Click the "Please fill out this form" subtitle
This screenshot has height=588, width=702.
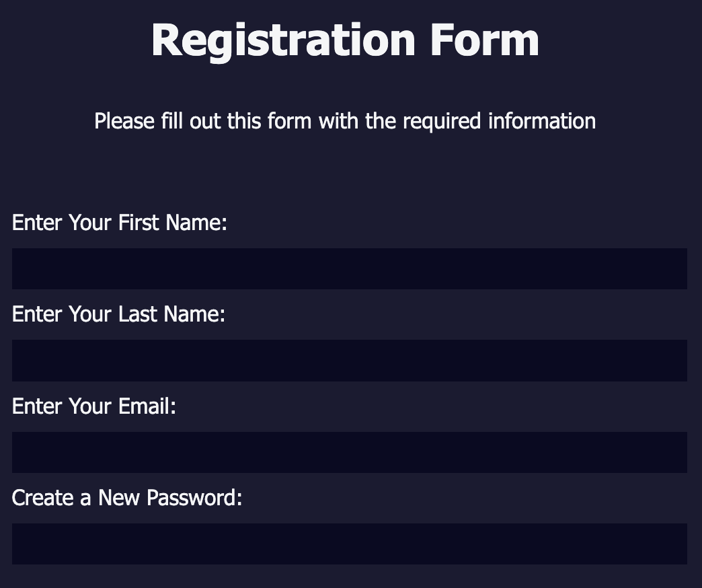[x=344, y=121]
